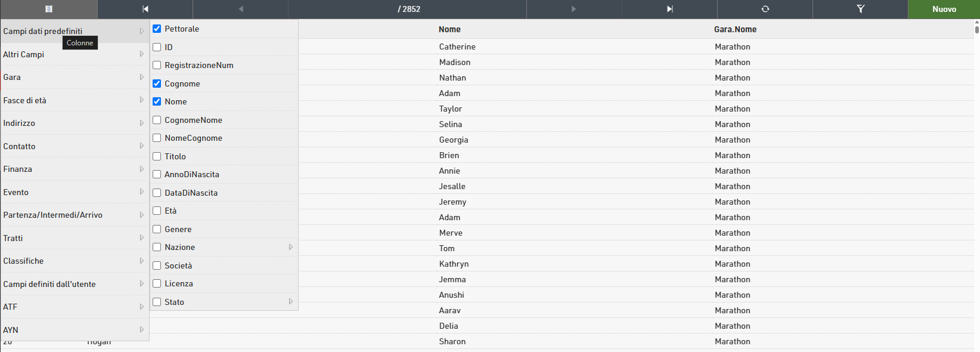Tick the Genere checkbox
Viewport: 980px width, 352px height.
coord(157,229)
